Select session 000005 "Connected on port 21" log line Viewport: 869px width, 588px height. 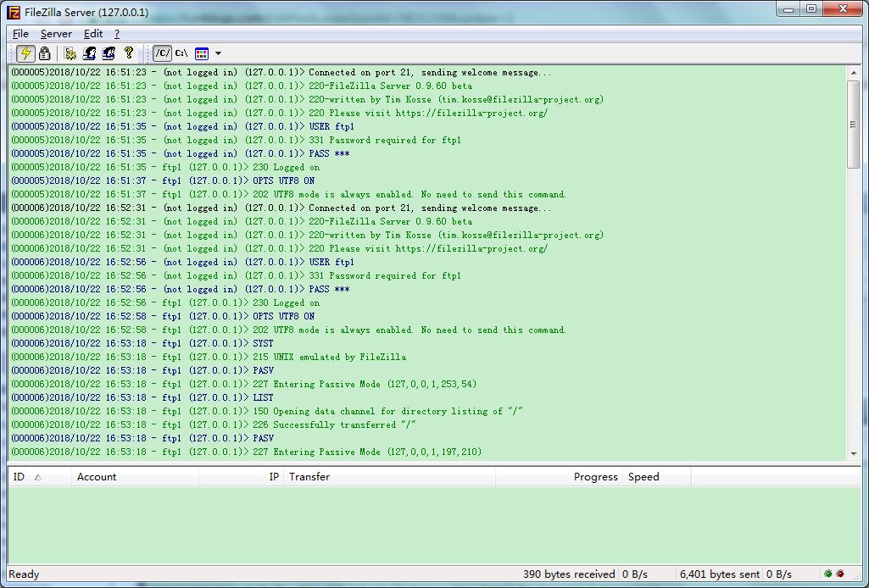[281, 73]
